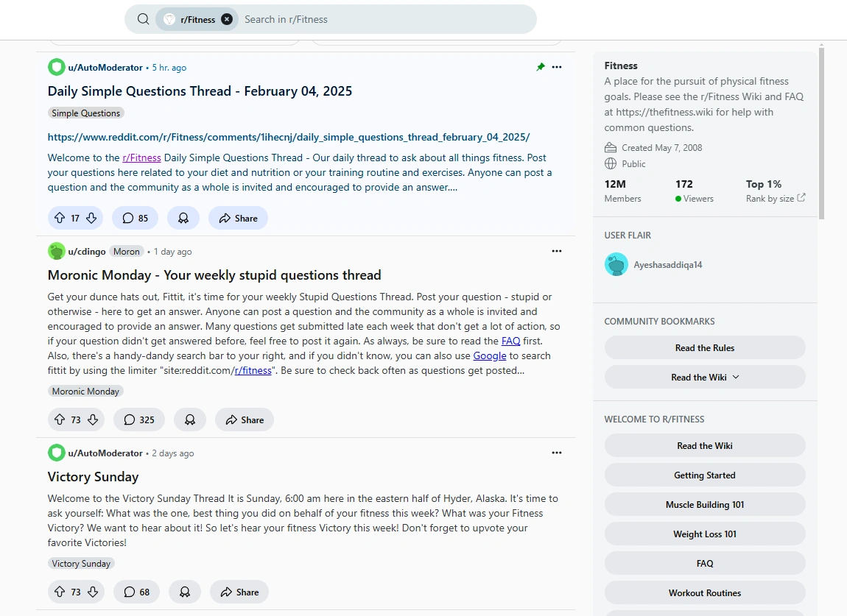The width and height of the screenshot is (847, 616).
Task: Open Muscle Building 101 button
Action: click(x=705, y=504)
